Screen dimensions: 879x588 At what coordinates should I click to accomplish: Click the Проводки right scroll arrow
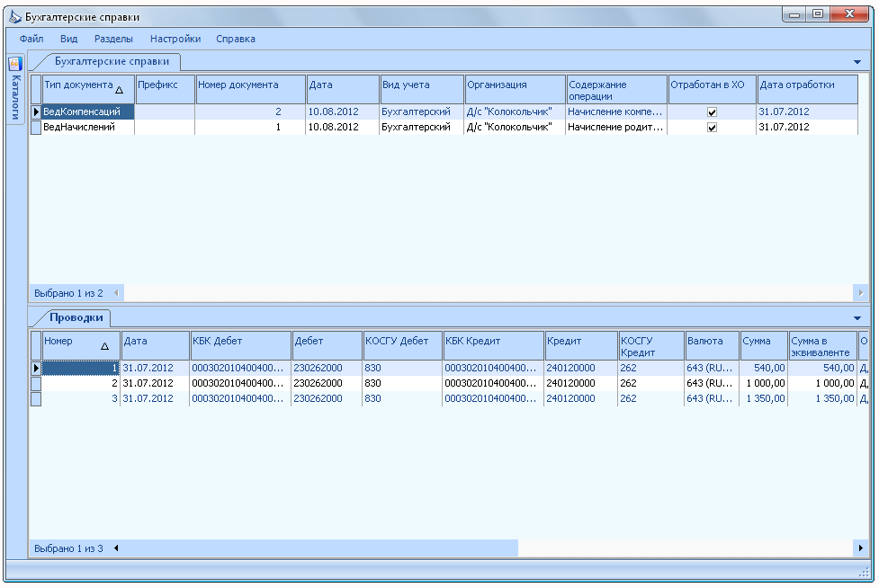click(x=860, y=548)
